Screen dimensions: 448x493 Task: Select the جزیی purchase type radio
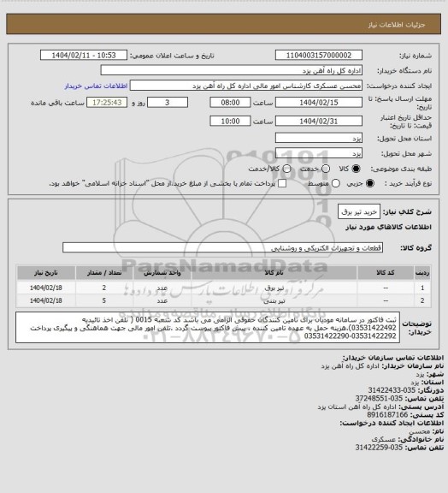[x=370, y=183]
